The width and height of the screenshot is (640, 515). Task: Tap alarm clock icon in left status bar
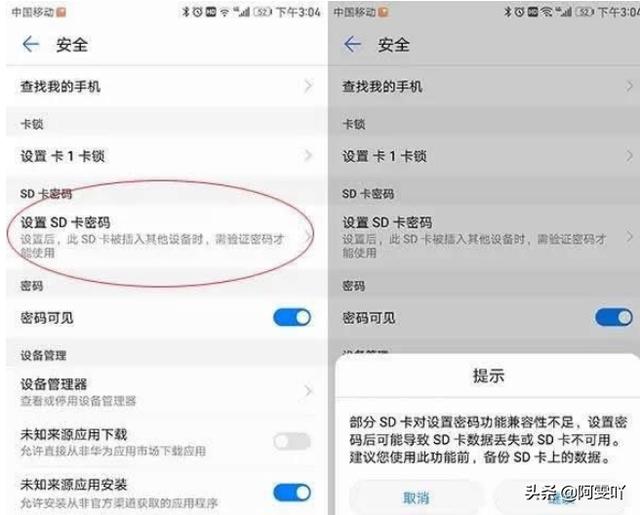click(198, 12)
